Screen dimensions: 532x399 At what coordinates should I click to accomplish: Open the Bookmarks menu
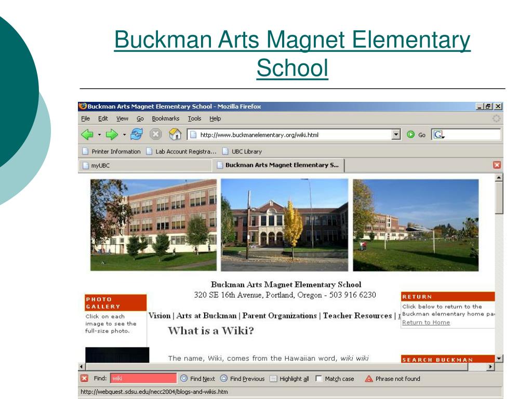(x=166, y=118)
